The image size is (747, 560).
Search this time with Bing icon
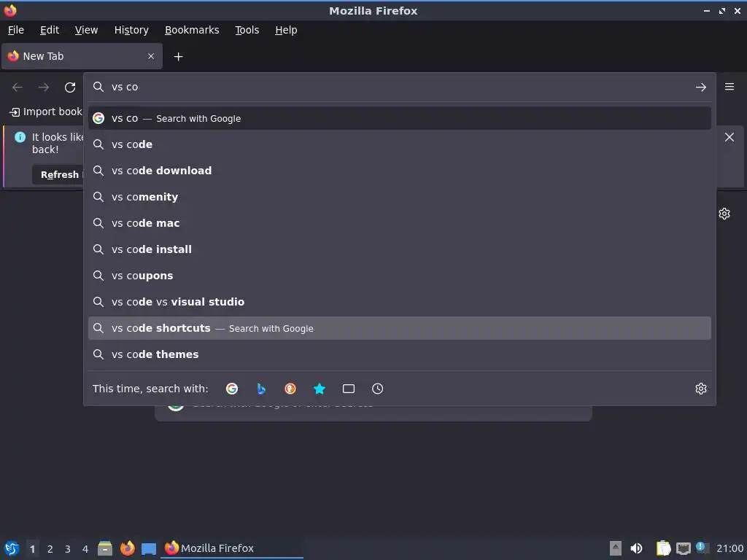(261, 389)
